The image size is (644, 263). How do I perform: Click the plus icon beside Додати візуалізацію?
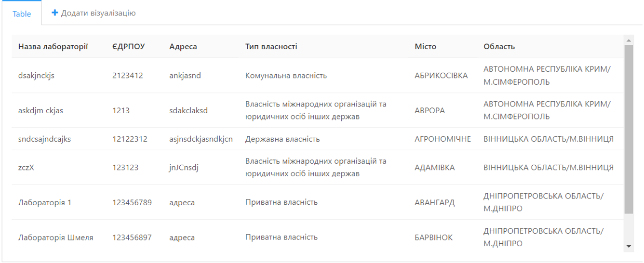click(54, 13)
